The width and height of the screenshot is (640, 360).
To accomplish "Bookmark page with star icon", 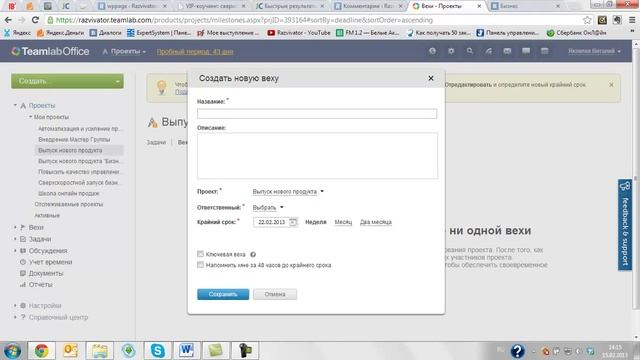I will pyautogui.click(x=587, y=20).
